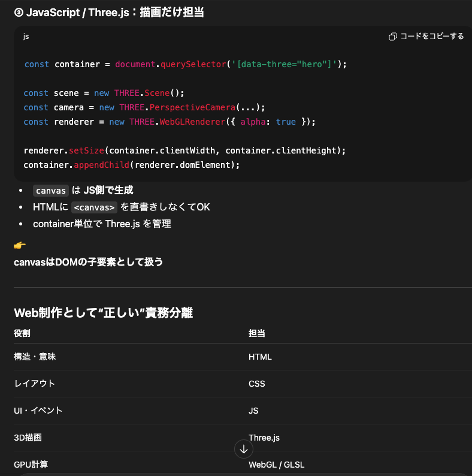The image size is (472, 476).
Task: Click the inline code chip canvas
Action: click(x=51, y=190)
